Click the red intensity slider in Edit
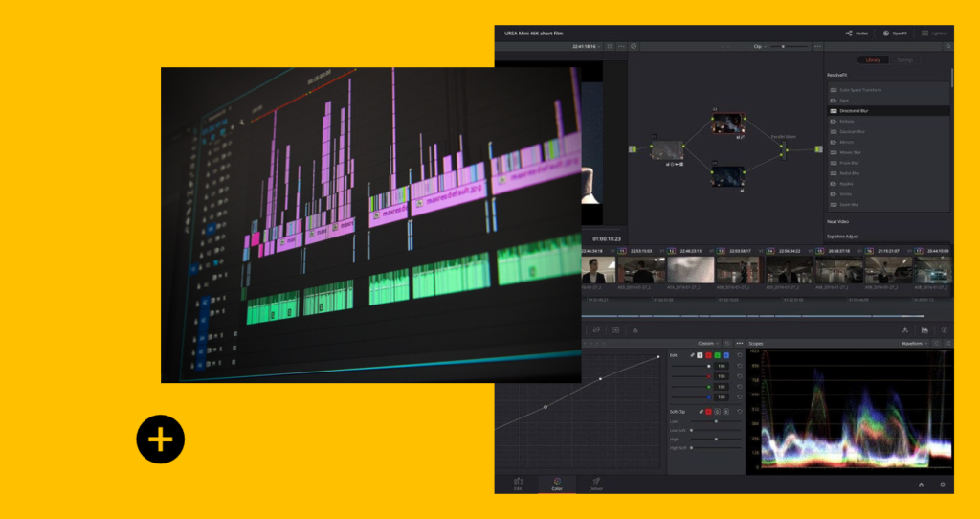 click(x=691, y=376)
